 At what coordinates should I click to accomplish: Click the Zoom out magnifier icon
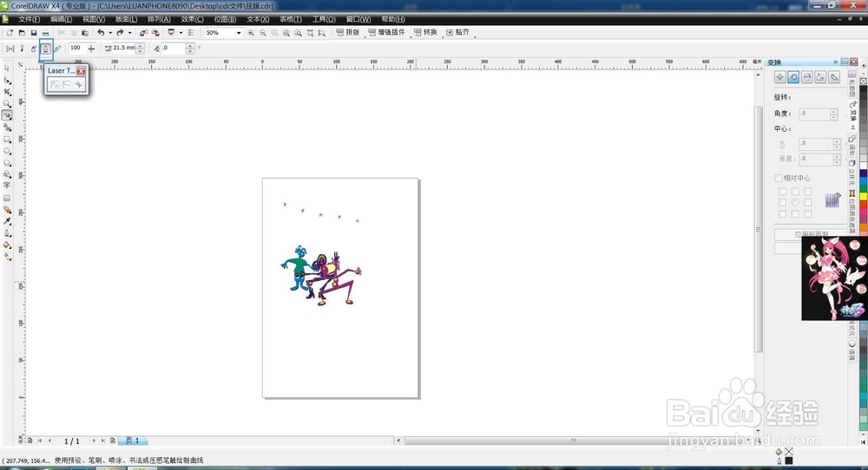click(263, 33)
